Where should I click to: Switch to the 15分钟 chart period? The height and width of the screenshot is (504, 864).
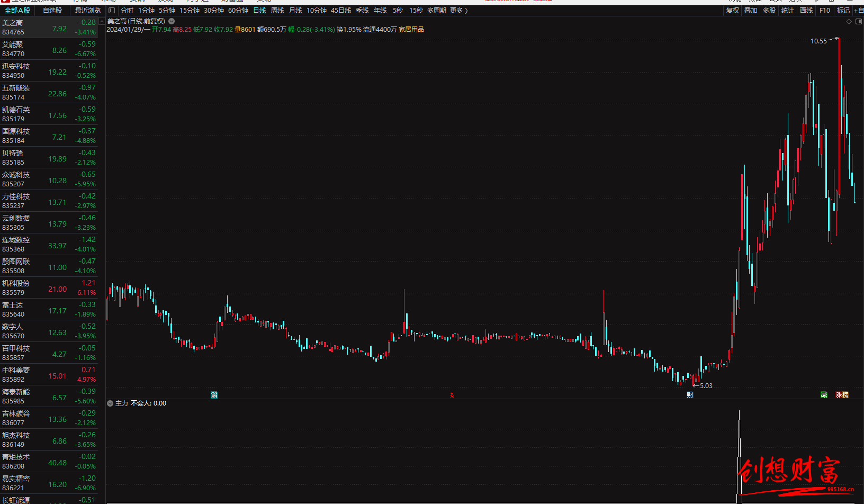tap(190, 10)
